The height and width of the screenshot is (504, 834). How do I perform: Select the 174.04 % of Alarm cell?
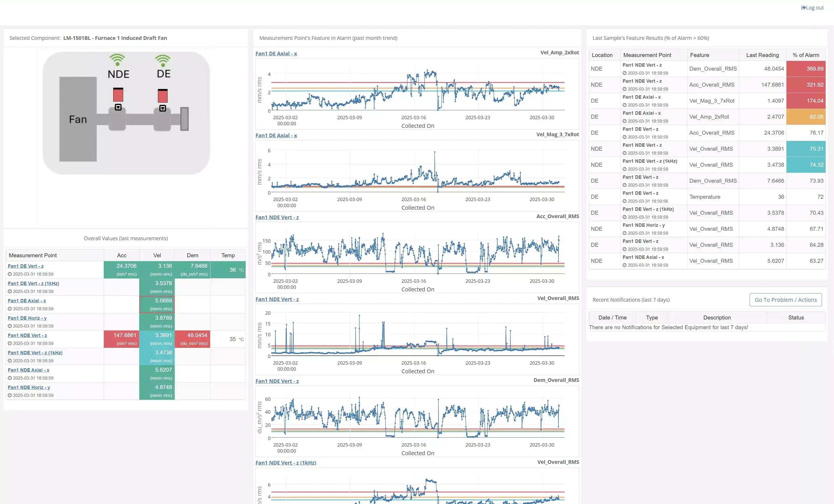click(806, 101)
